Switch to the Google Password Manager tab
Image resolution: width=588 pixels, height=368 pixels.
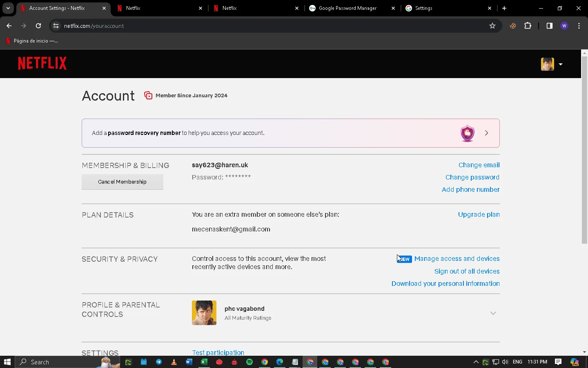click(x=347, y=8)
